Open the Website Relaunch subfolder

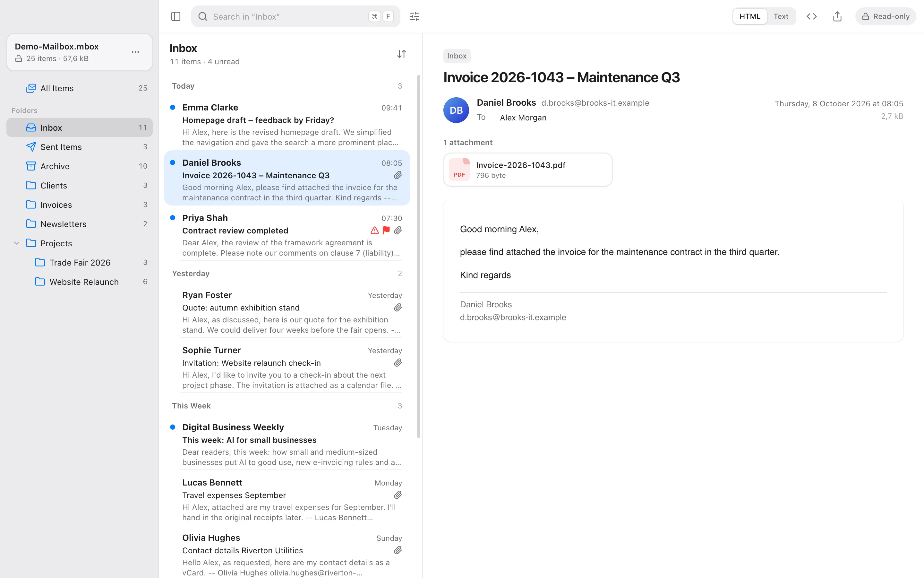[80, 282]
